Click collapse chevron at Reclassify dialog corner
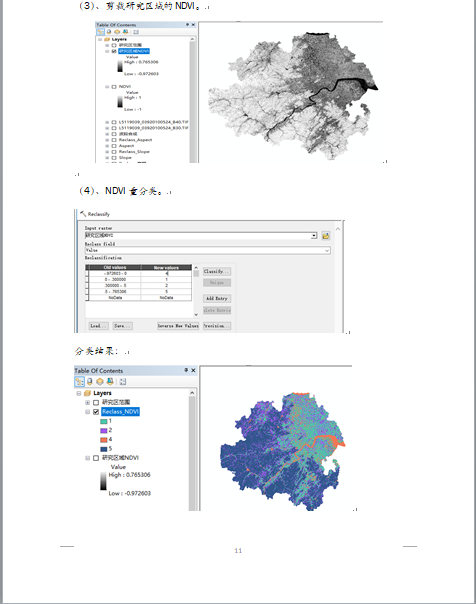Image resolution: width=476 pixels, height=604 pixels. [x=338, y=229]
